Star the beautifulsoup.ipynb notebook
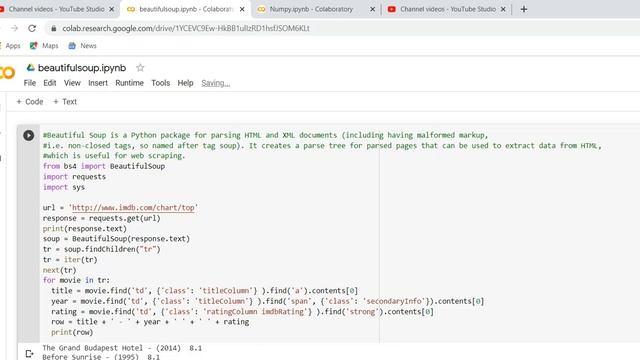Screen dimensions: 640x360 pyautogui.click(x=140, y=68)
